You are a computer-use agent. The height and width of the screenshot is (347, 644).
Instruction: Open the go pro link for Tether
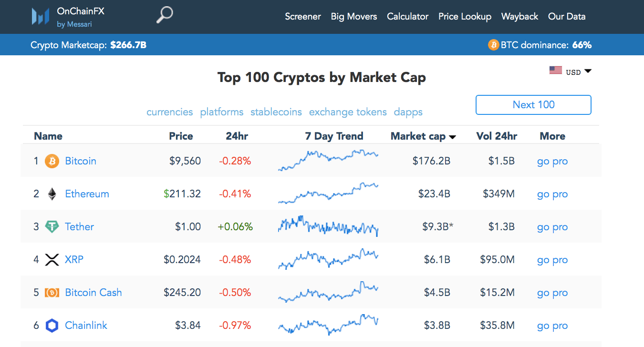click(552, 227)
